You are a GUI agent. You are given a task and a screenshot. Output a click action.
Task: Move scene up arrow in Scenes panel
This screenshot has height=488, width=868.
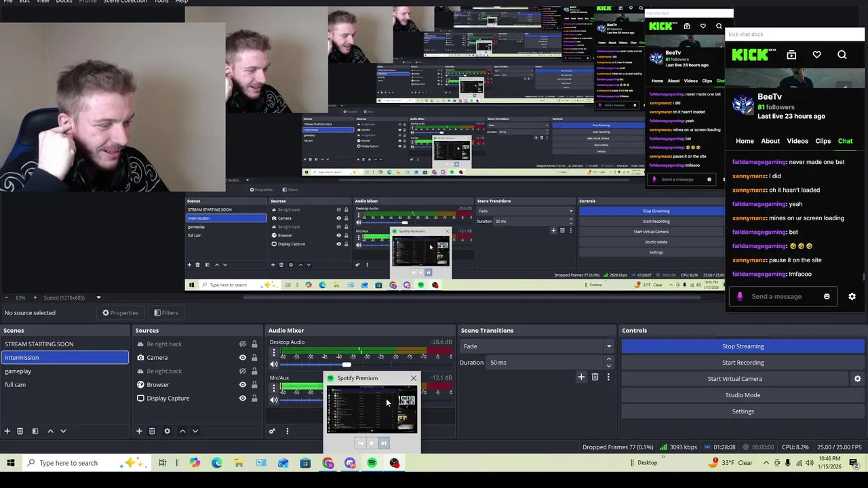click(50, 431)
